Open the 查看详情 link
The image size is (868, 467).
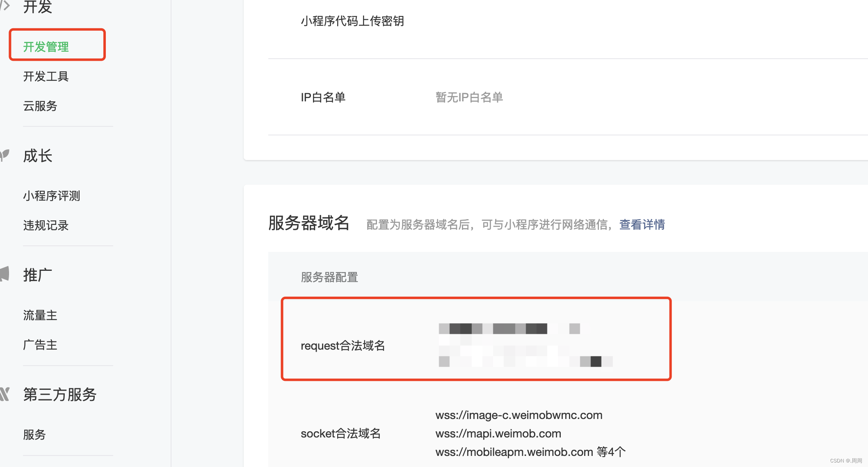[x=642, y=224]
